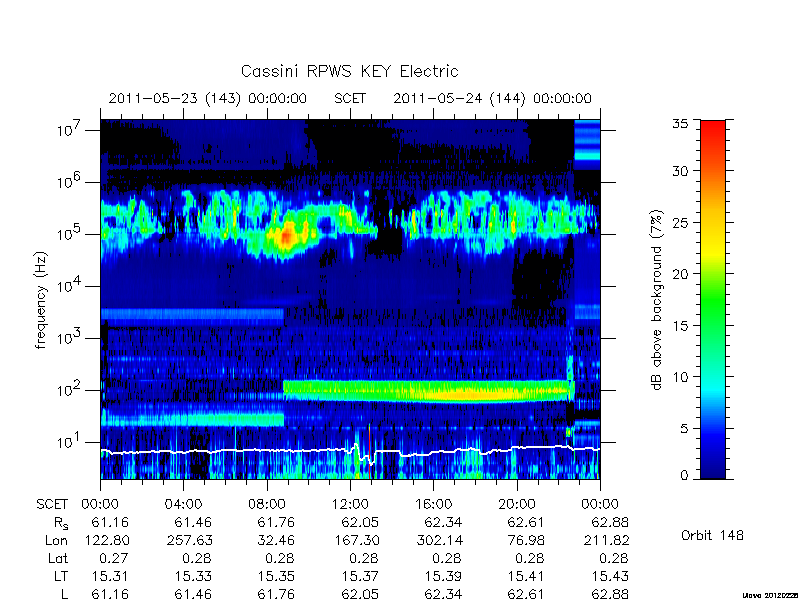Click the 'SCET' label between the dates
Screen dimensions: 800x600
[x=350, y=98]
